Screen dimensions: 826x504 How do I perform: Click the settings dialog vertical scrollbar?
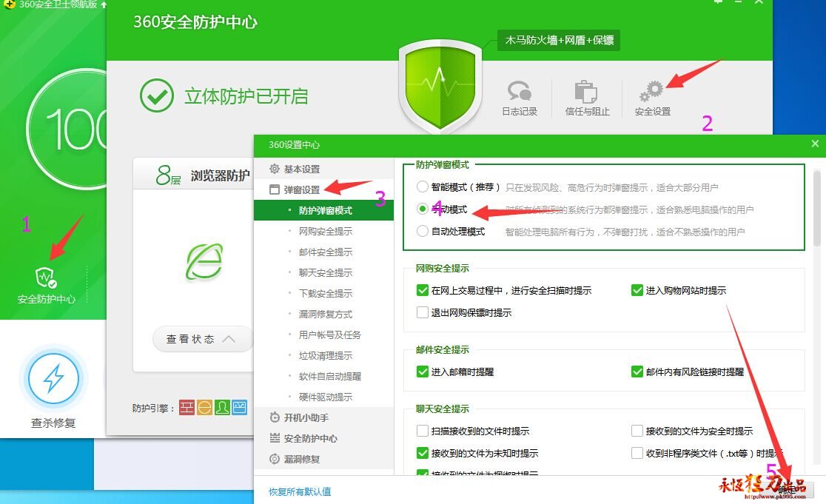click(x=817, y=208)
